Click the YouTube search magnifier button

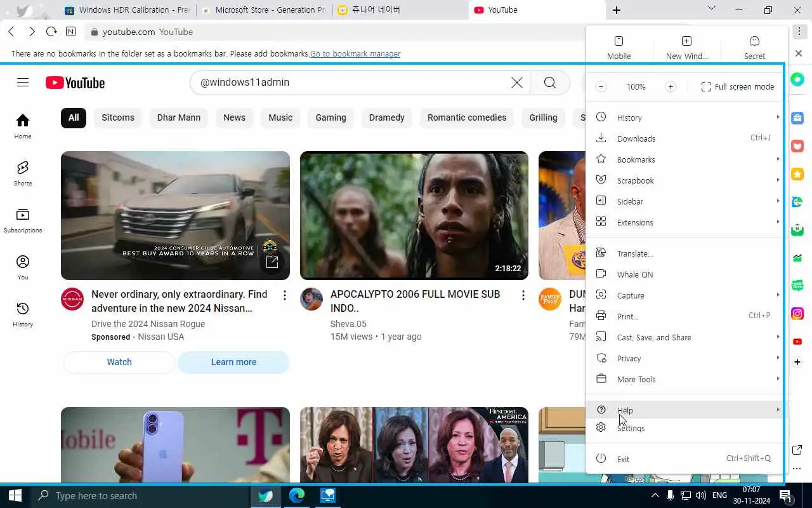pyautogui.click(x=549, y=83)
